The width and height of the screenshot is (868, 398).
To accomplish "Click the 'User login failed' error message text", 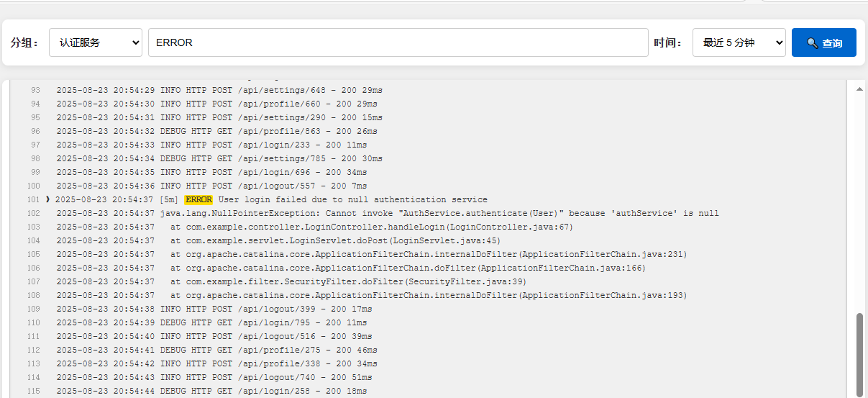I will coord(352,199).
